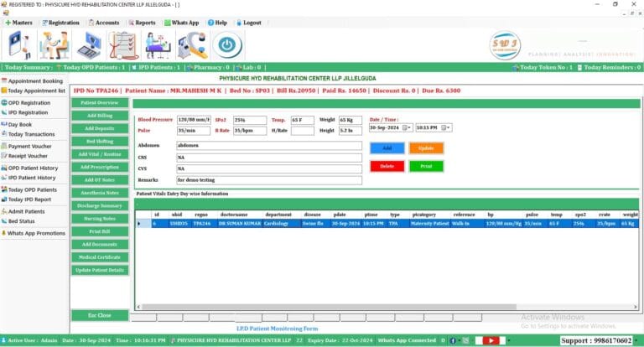Open the nurse with patient bed icon

pos(158,45)
